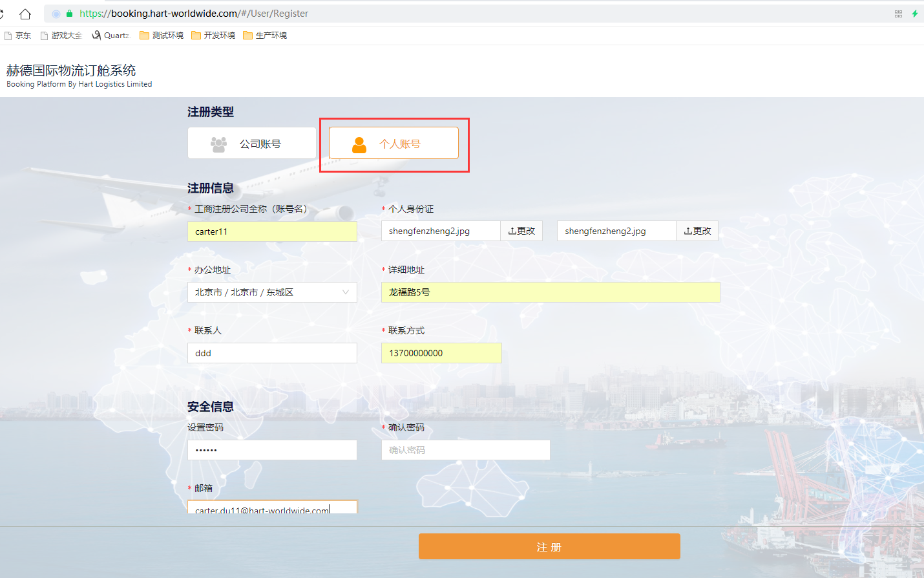924x578 pixels.
Task: Open the 测试环境 bookmark folder
Action: [162, 36]
